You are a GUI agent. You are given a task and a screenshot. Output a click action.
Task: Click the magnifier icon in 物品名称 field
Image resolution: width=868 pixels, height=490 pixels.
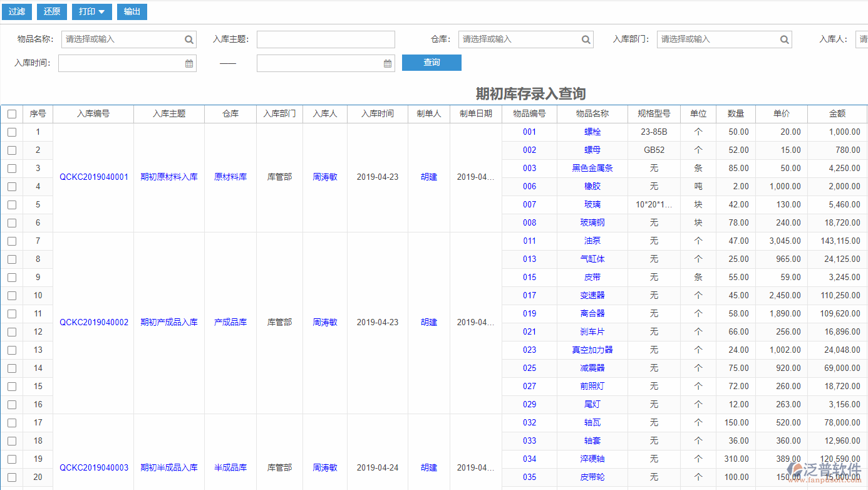pyautogui.click(x=189, y=39)
